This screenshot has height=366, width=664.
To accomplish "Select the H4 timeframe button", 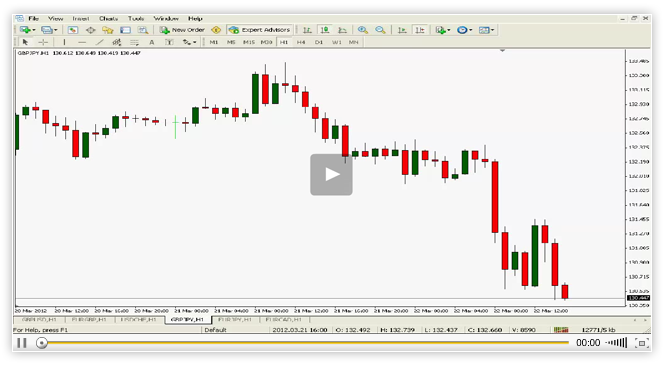I will point(301,42).
